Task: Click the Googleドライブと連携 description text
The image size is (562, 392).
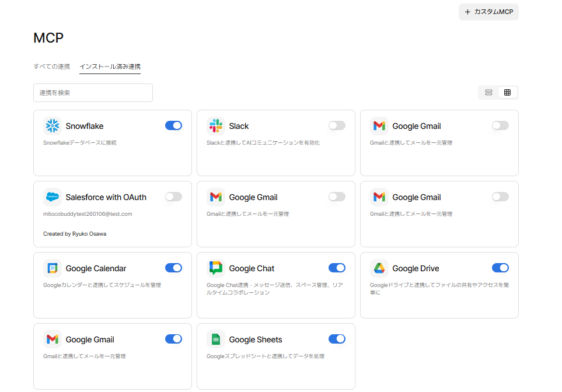Action: [439, 289]
